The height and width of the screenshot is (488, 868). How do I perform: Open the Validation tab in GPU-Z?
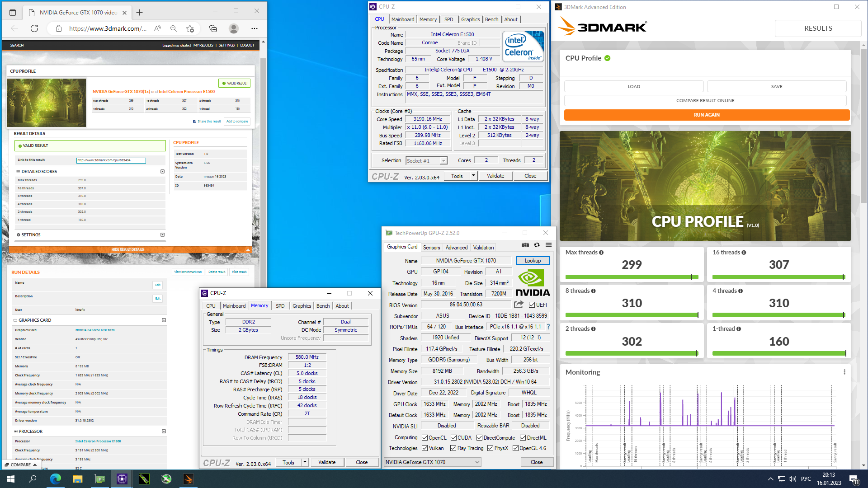[483, 248]
